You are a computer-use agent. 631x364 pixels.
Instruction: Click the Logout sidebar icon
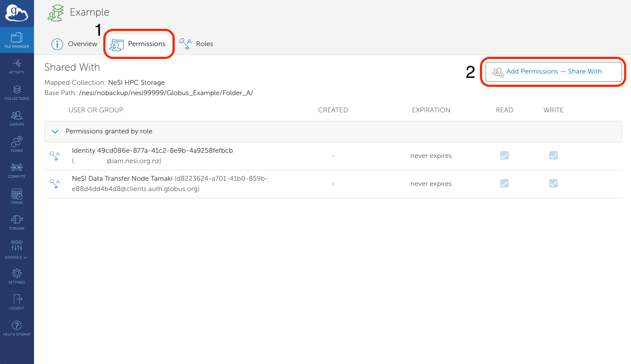(x=17, y=302)
